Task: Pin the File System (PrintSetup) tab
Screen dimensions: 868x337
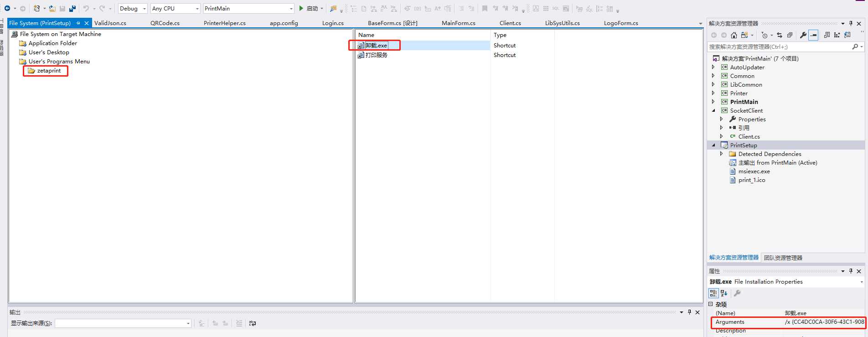Action: pos(78,23)
